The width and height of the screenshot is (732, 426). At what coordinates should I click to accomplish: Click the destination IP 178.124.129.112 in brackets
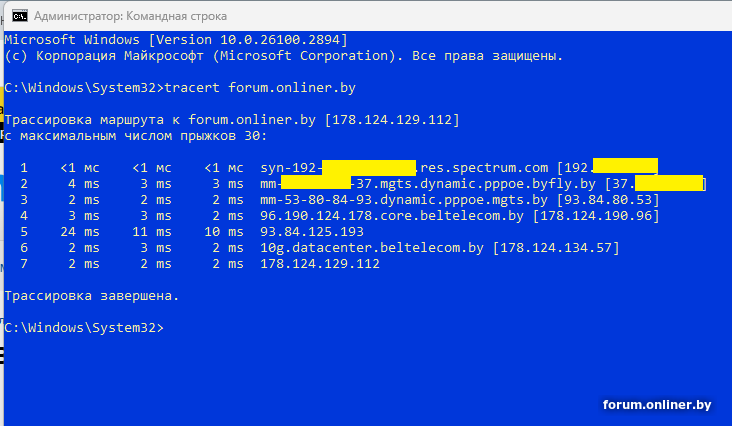click(392, 120)
